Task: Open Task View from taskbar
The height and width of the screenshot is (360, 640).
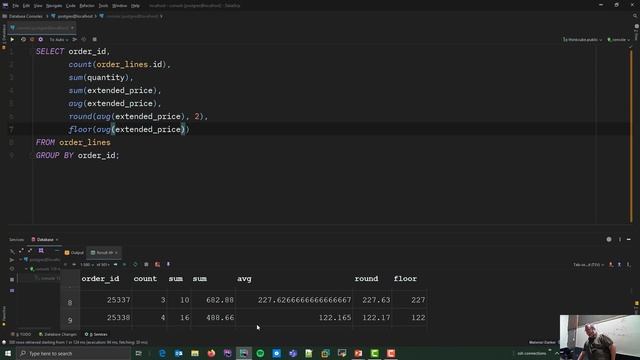Action: [x=138, y=353]
